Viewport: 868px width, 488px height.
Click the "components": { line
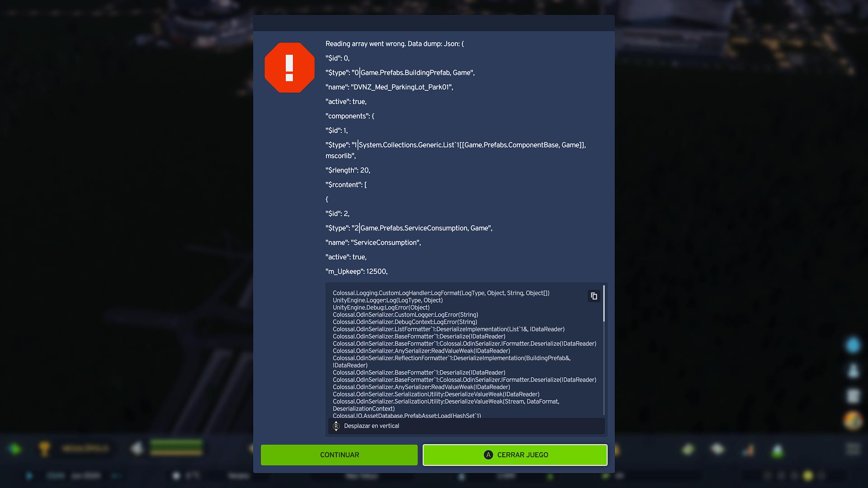[350, 116]
